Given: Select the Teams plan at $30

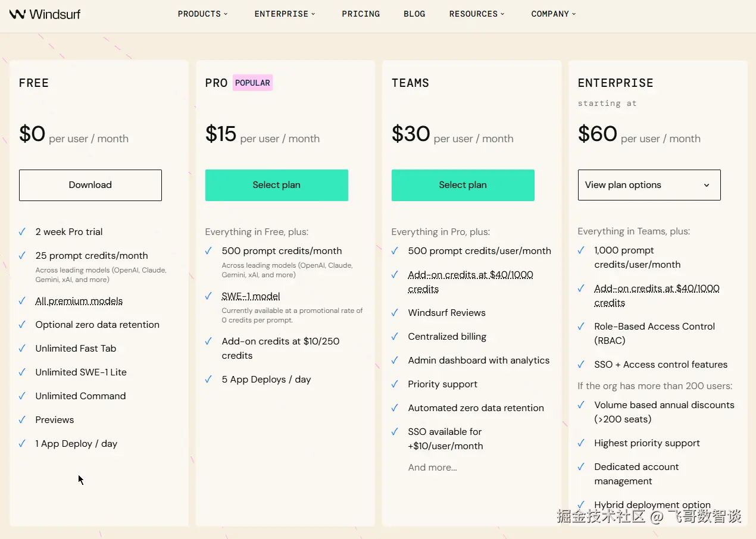Looking at the screenshot, I should [x=463, y=185].
